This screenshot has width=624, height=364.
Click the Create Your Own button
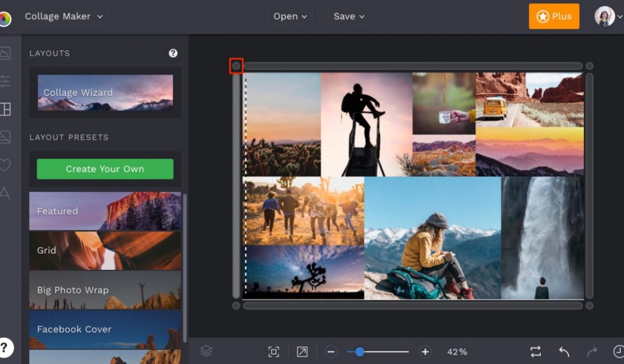click(105, 168)
